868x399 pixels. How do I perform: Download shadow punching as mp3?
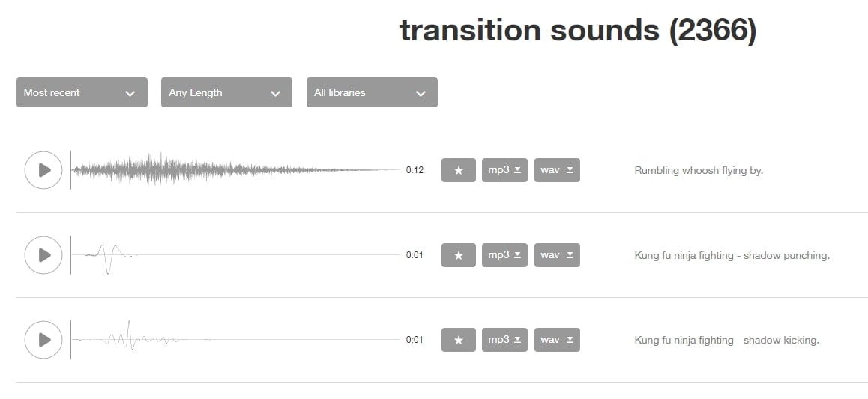click(504, 255)
